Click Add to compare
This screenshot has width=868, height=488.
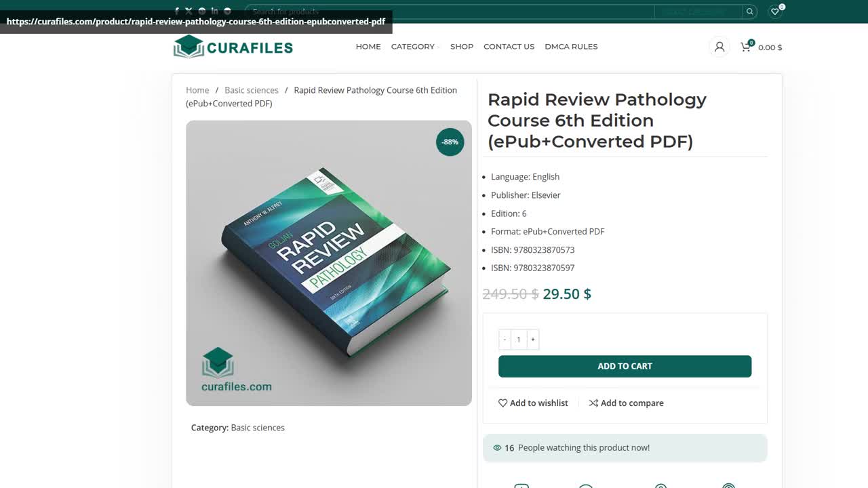tap(626, 403)
